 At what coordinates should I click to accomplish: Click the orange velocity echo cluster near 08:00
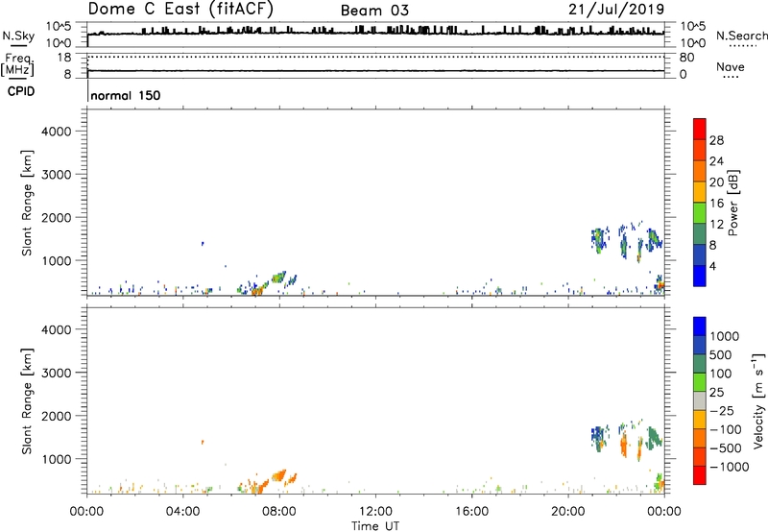click(x=278, y=475)
